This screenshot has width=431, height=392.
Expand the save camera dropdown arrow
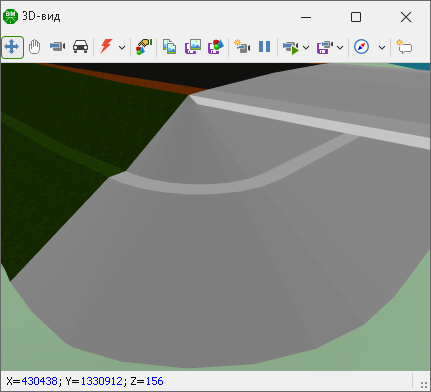pos(340,48)
